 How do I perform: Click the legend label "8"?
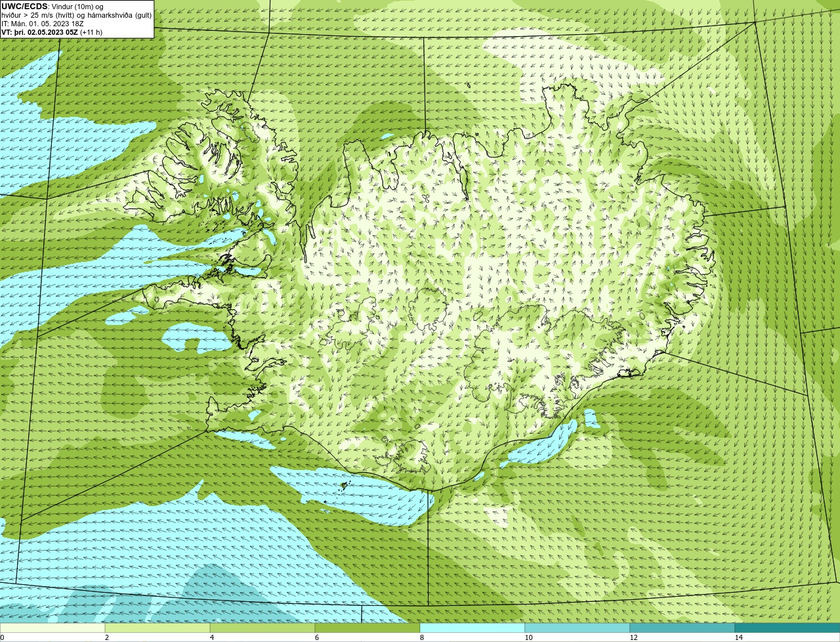pos(422,637)
